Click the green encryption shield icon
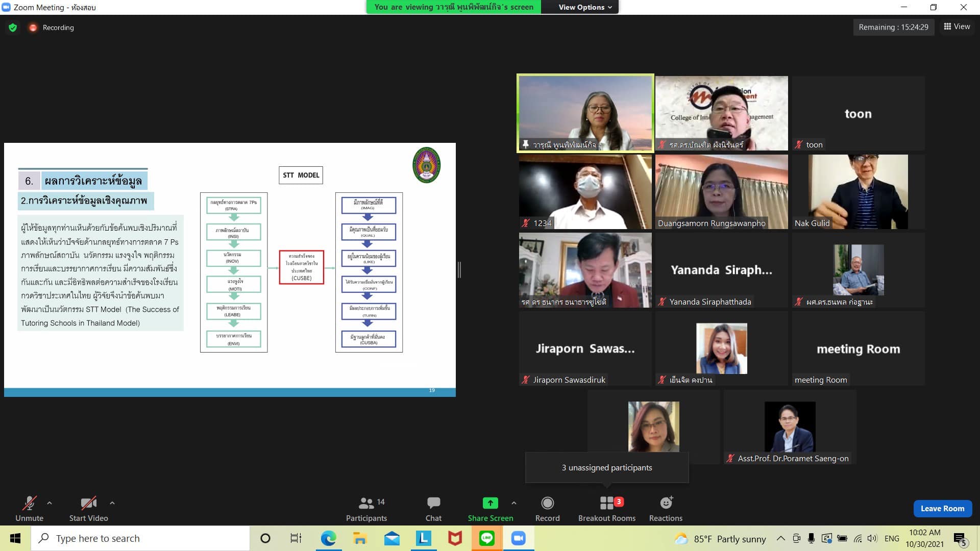The image size is (980, 551). (x=13, y=28)
